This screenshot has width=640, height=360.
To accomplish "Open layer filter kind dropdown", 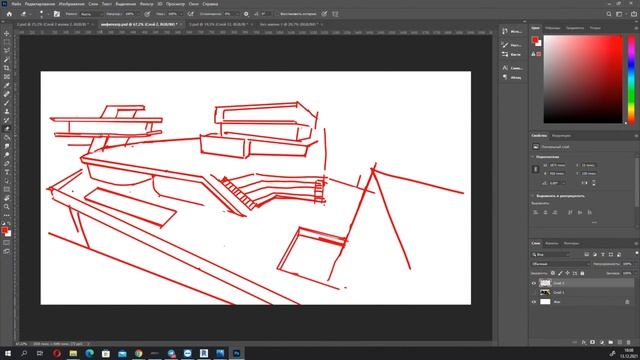I will point(551,254).
